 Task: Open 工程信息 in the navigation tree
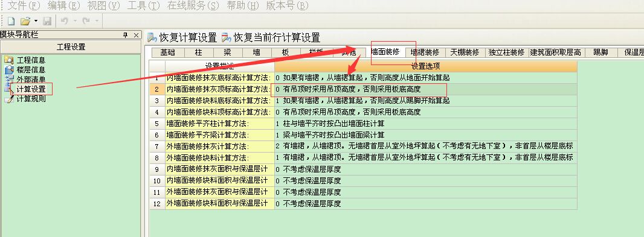click(31, 60)
